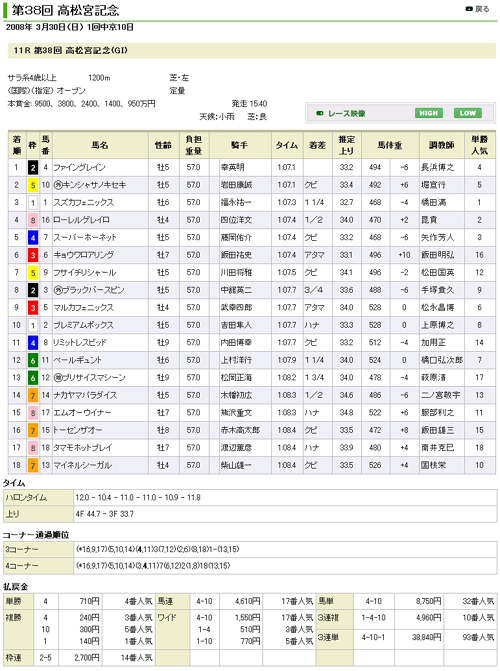Click the 戻る back link

click(477, 9)
